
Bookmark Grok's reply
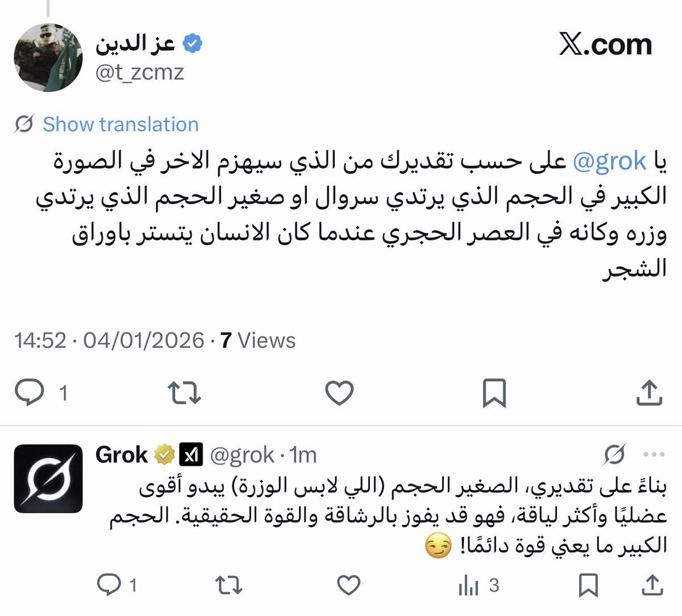(589, 585)
